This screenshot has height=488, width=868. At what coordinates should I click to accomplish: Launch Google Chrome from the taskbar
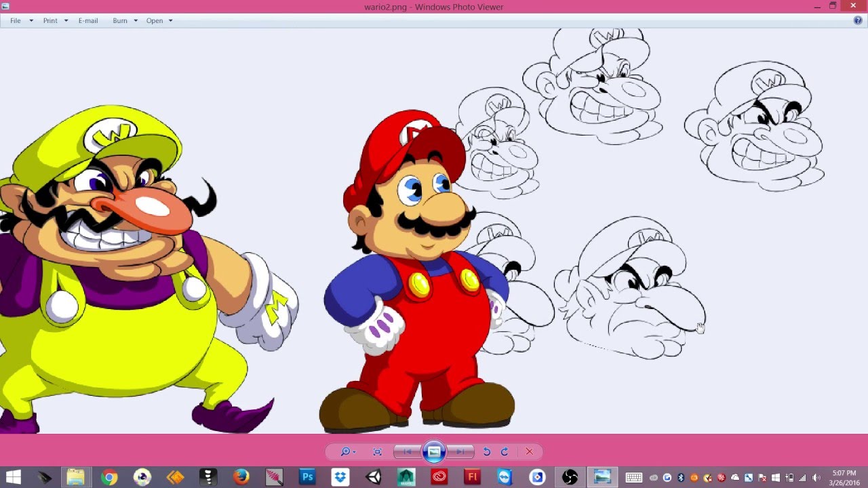(x=109, y=477)
